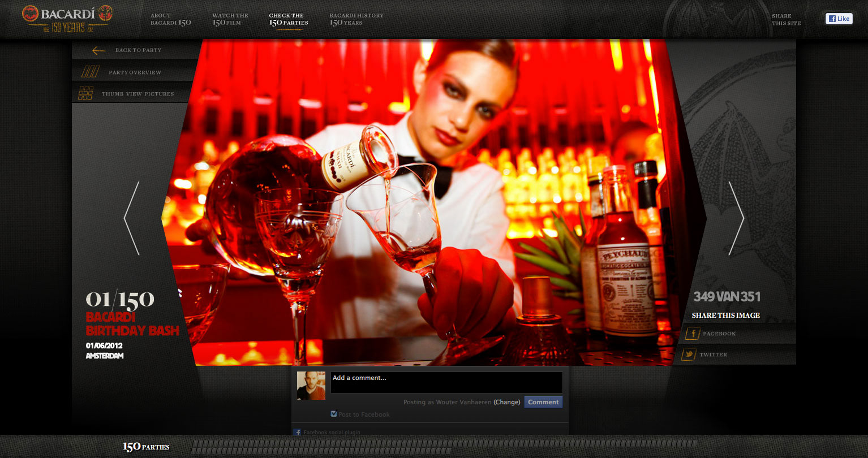
Task: Click the Add a comment text field
Action: (x=446, y=382)
